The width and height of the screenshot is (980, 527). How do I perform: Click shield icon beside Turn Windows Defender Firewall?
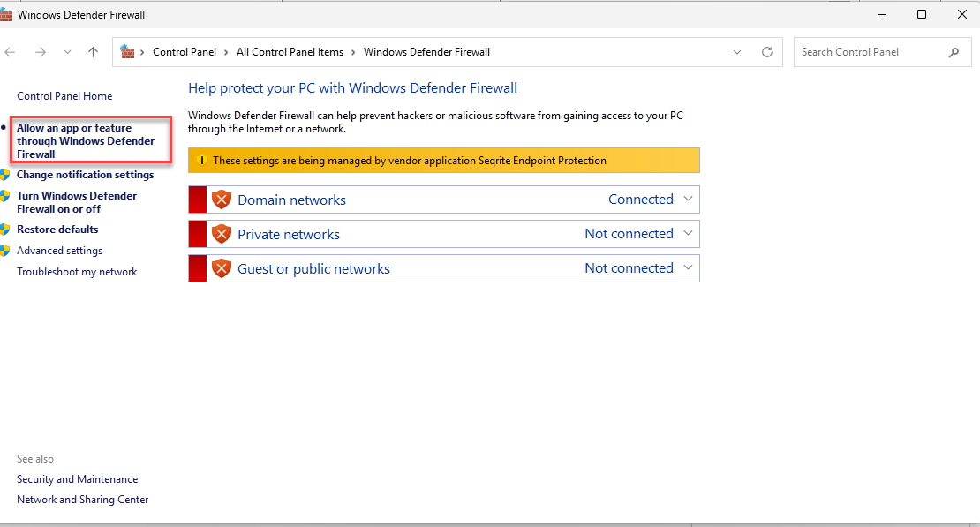pos(5,196)
